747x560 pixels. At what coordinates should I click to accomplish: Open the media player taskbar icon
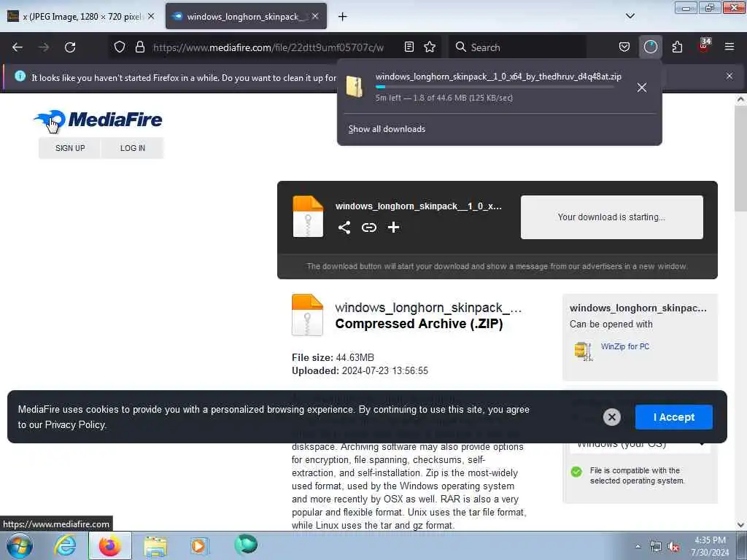click(198, 545)
